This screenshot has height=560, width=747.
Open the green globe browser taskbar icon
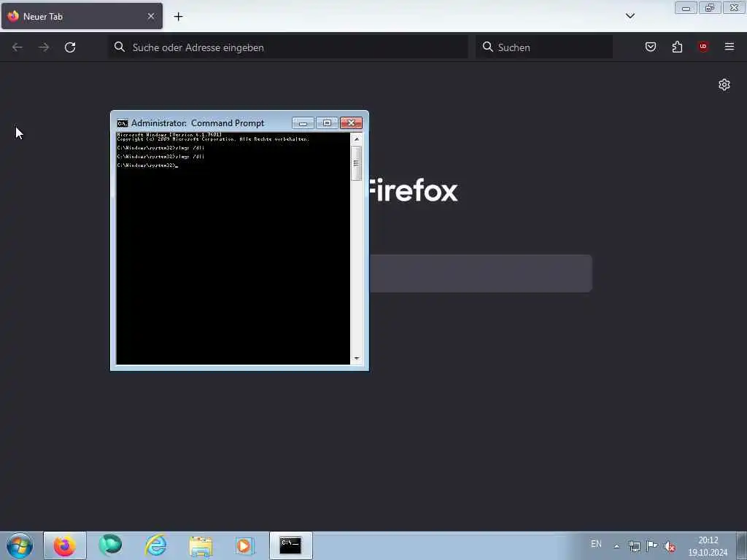pyautogui.click(x=110, y=545)
